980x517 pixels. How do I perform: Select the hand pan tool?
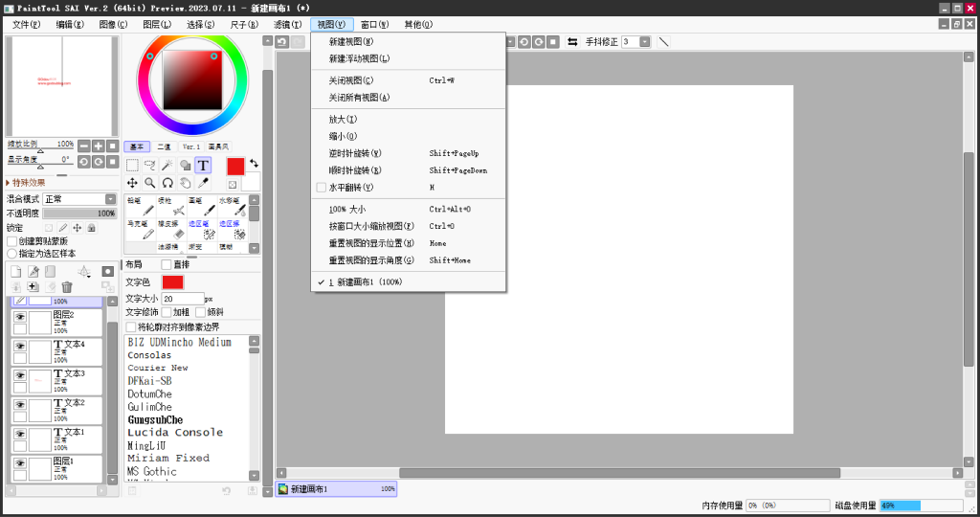[186, 183]
